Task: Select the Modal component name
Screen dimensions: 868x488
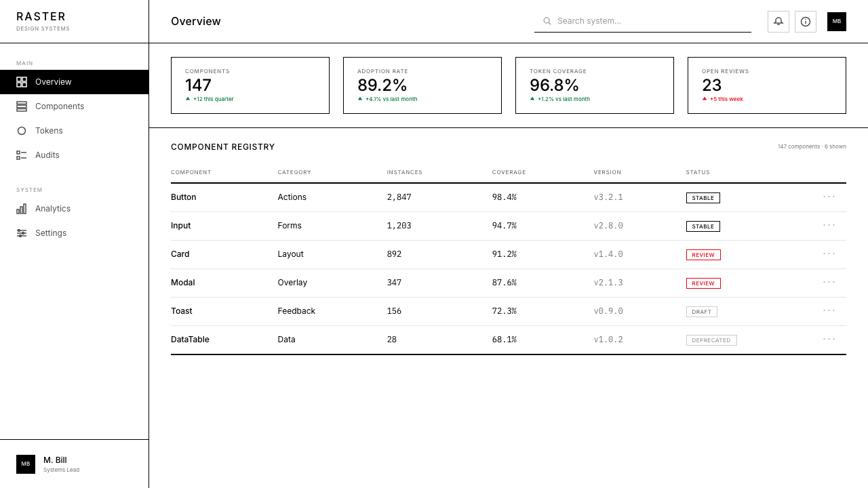Action: [x=183, y=283]
